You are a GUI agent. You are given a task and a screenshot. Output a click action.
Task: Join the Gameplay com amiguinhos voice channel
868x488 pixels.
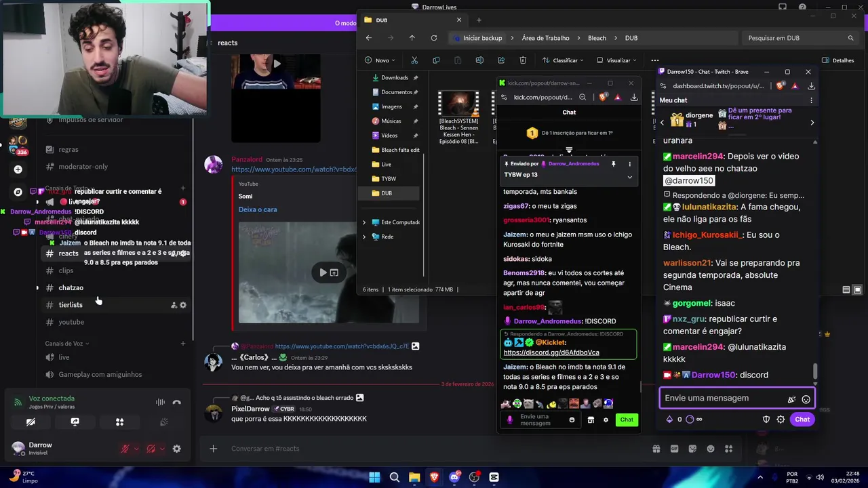point(100,374)
